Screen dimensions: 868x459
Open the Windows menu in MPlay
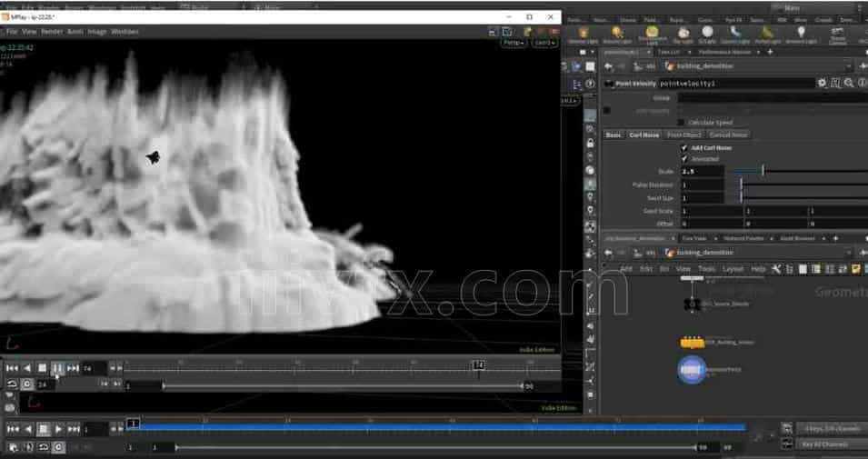[x=125, y=32]
